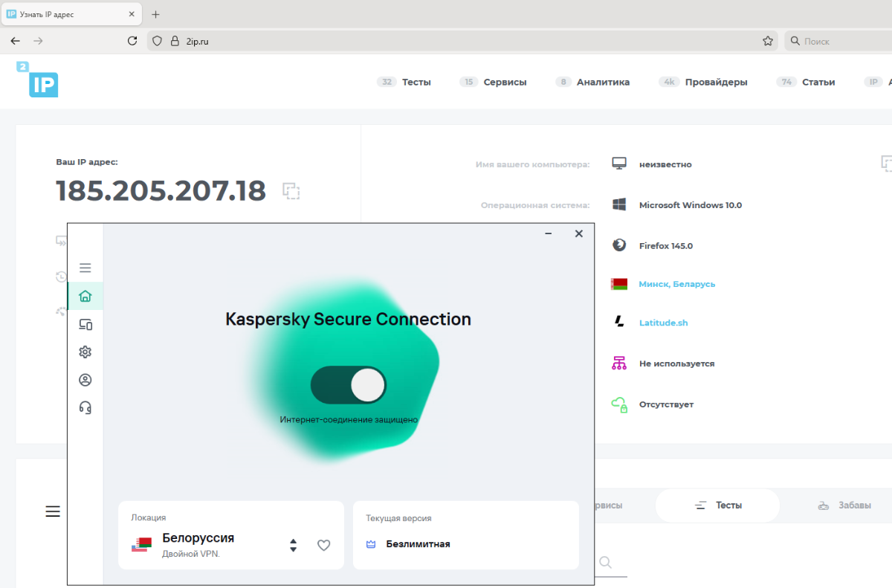
Task: Open Latitude.sh provider link
Action: [663, 323]
